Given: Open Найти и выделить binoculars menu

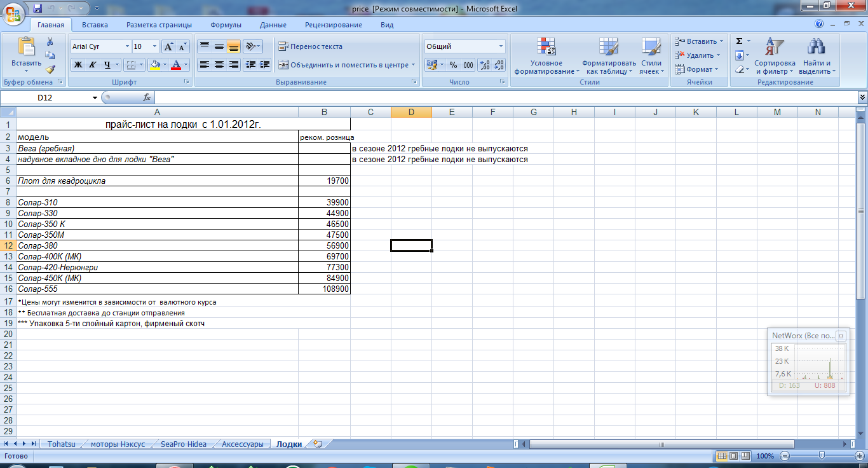Looking at the screenshot, I should [816, 56].
